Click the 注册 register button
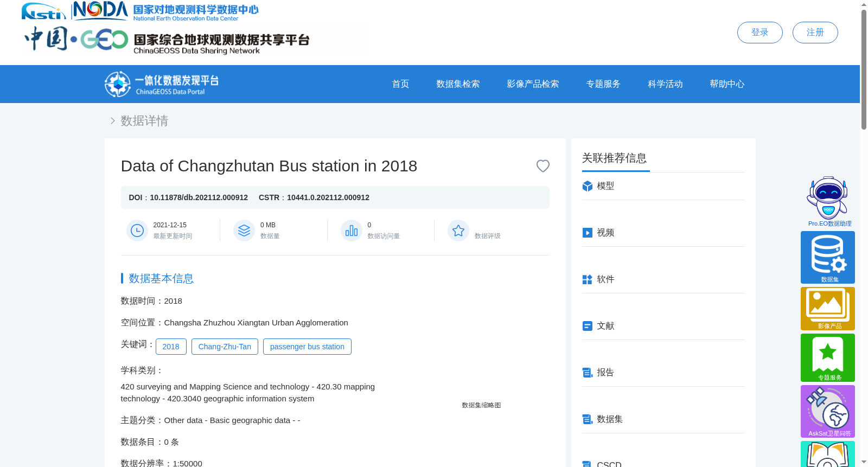Viewport: 868px width, 467px height. tap(815, 33)
